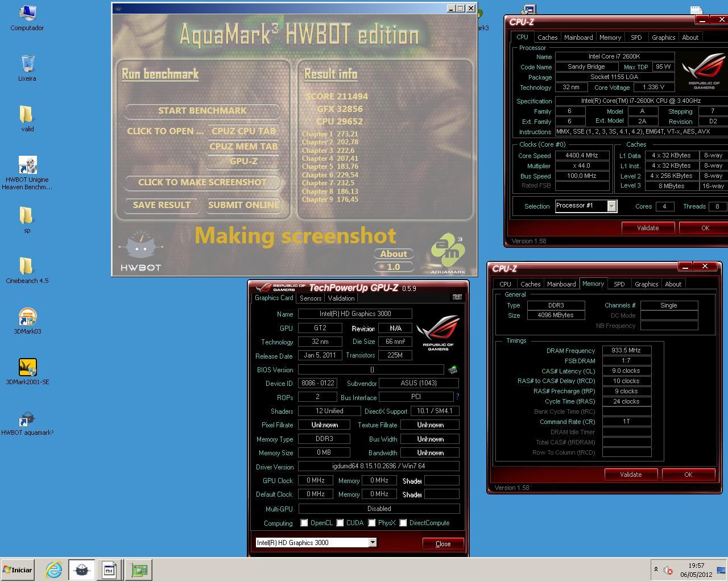The width and height of the screenshot is (728, 582).
Task: Switch to Caches tab in top CPU-Z
Action: point(547,38)
